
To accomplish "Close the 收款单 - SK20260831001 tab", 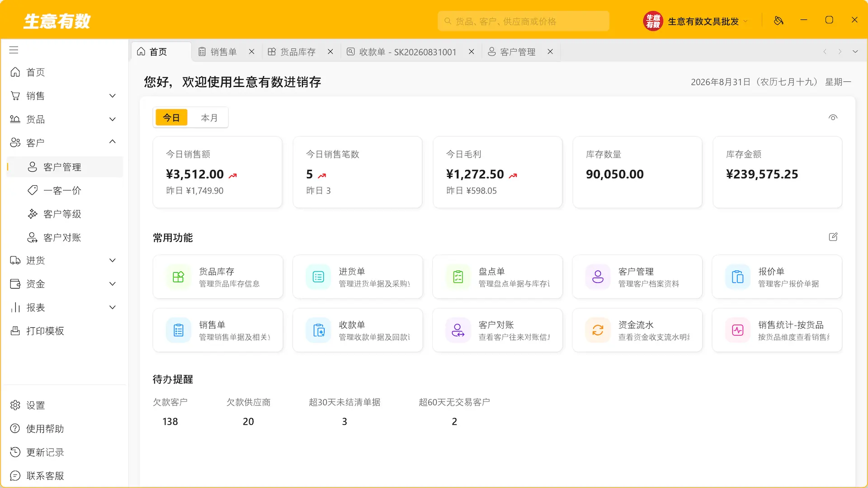I will click(472, 52).
